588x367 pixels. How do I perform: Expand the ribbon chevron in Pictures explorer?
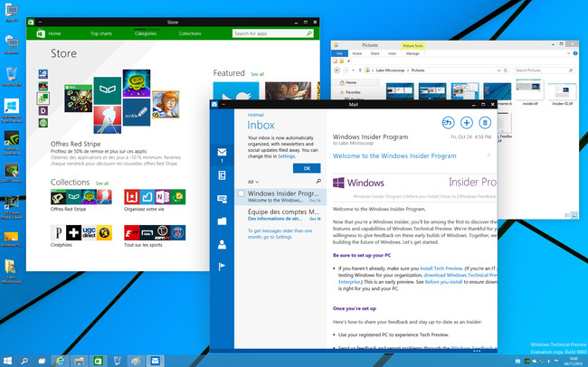tap(568, 53)
